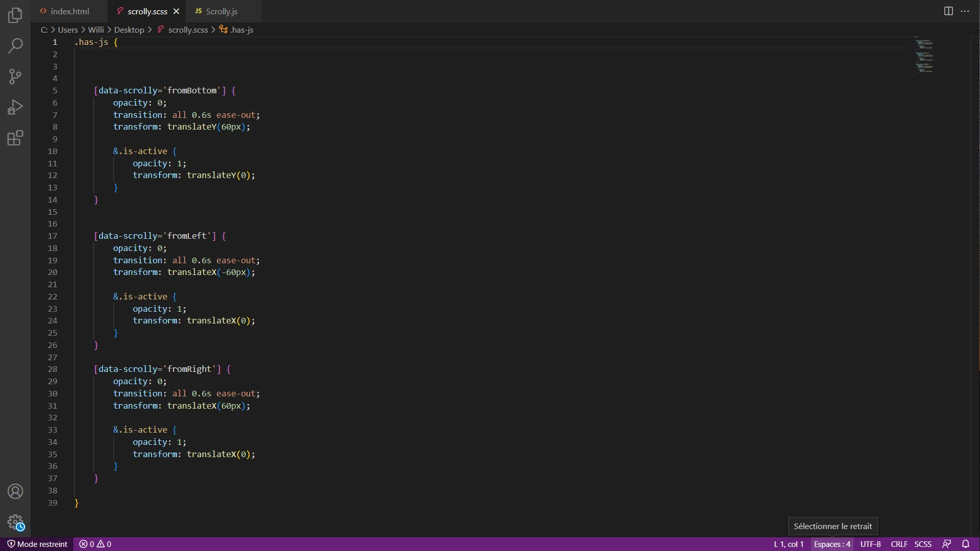Open the Explorer view in activity bar
Screen dimensions: 980x551
click(x=15, y=15)
